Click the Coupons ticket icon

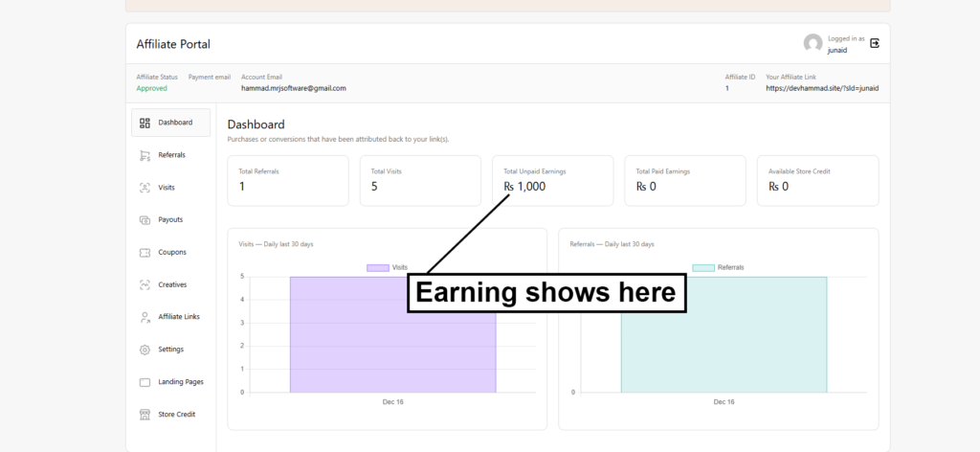coord(145,253)
